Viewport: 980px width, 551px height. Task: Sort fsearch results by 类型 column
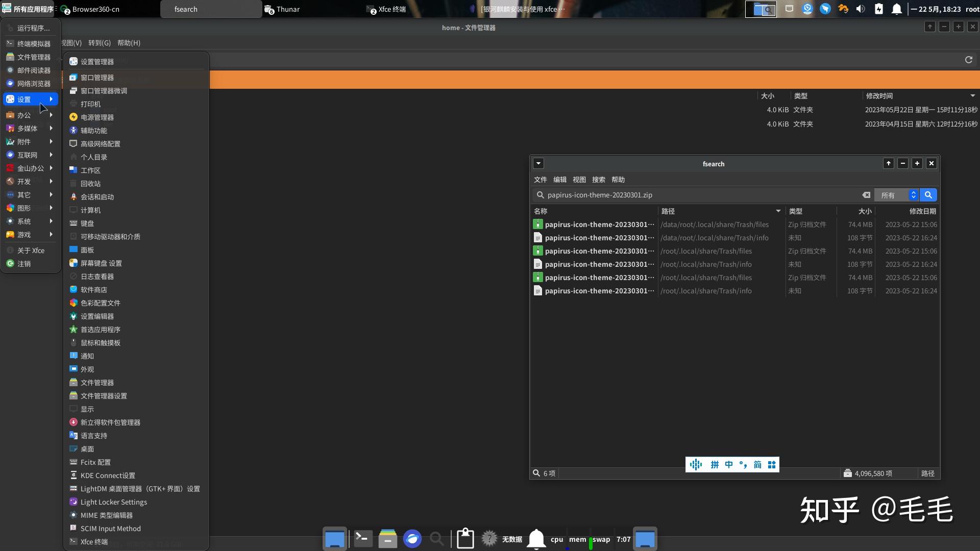click(811, 211)
